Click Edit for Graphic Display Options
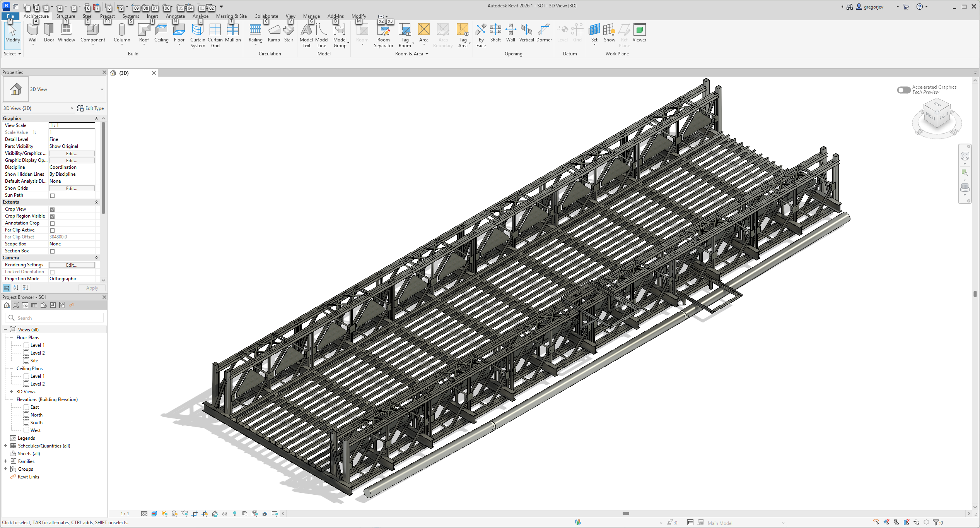980x528 pixels. point(72,161)
